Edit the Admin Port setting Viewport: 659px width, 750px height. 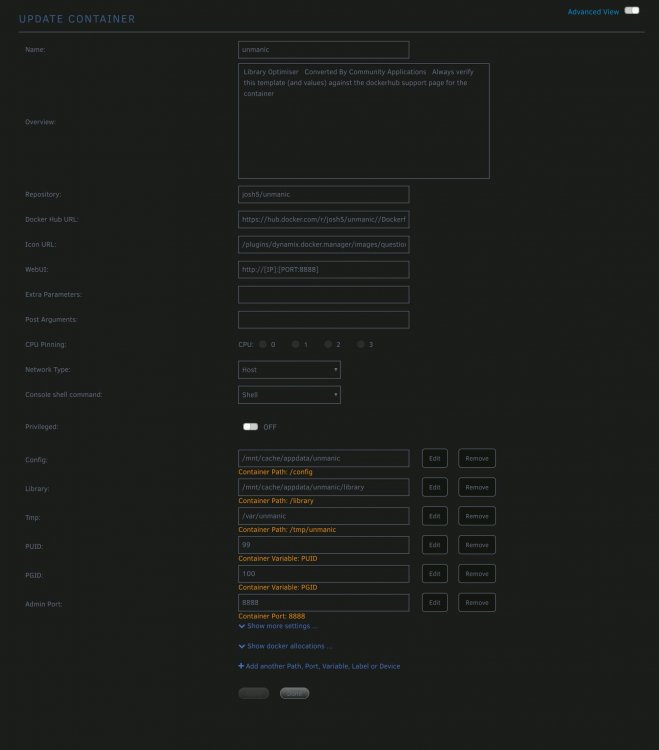[435, 603]
